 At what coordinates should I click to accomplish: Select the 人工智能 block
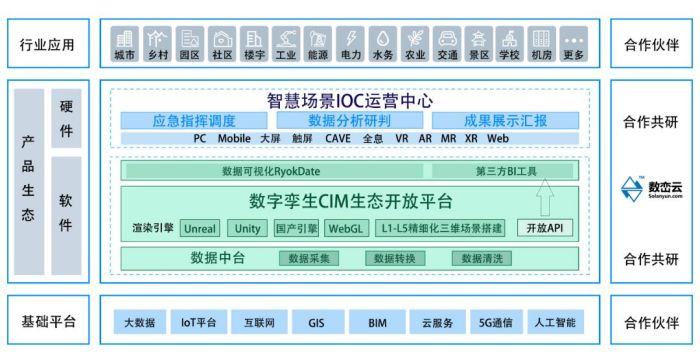tap(555, 322)
